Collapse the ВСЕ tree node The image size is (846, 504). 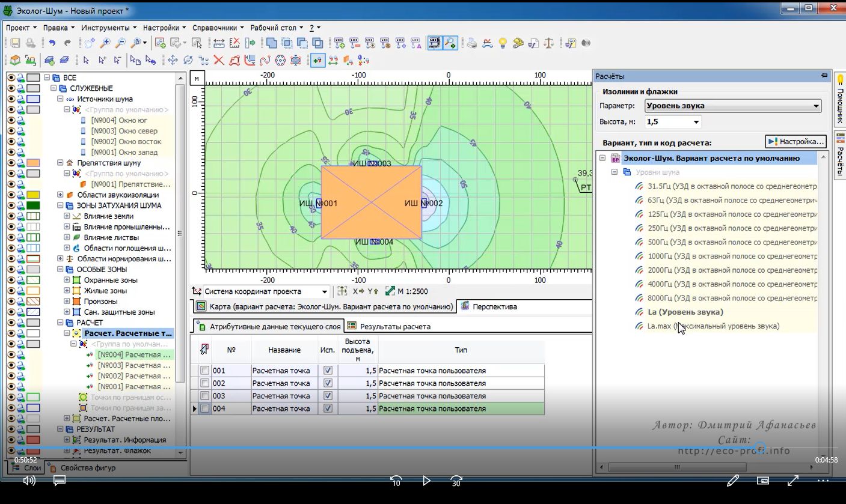point(47,77)
